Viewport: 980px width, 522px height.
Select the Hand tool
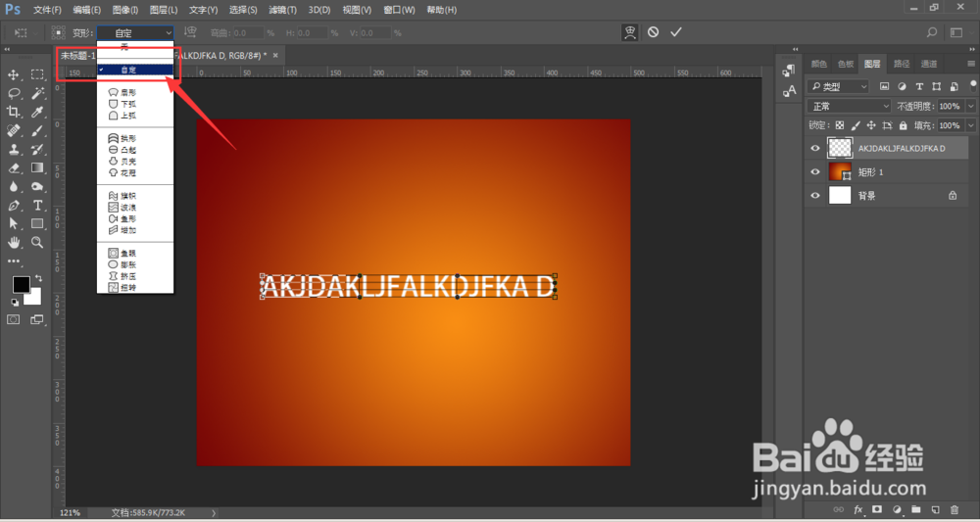pyautogui.click(x=13, y=242)
